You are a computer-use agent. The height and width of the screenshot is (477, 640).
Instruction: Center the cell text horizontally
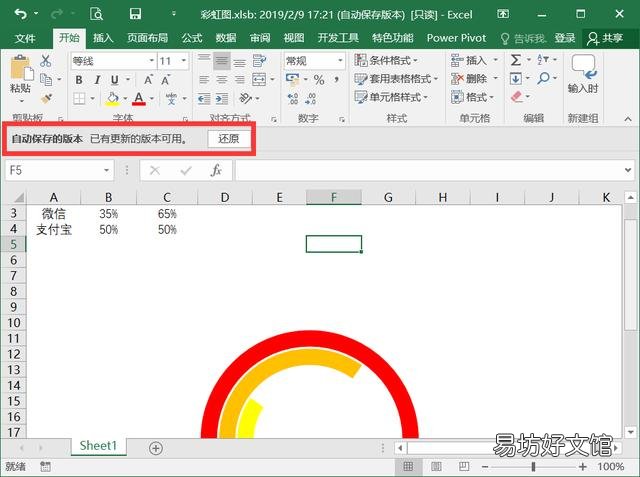[222, 80]
